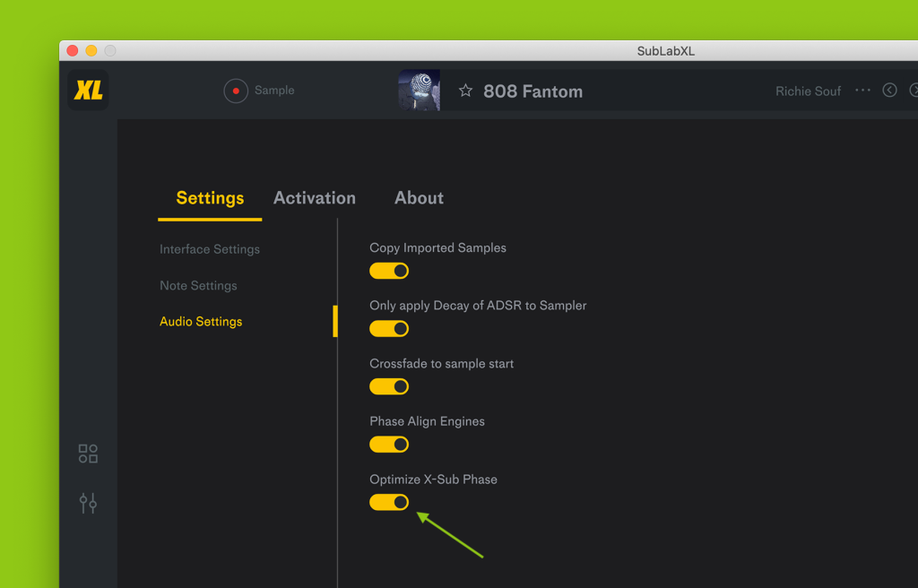Favorite the 808 Fantom preset with star
Screen dimensions: 918x588
pos(465,91)
